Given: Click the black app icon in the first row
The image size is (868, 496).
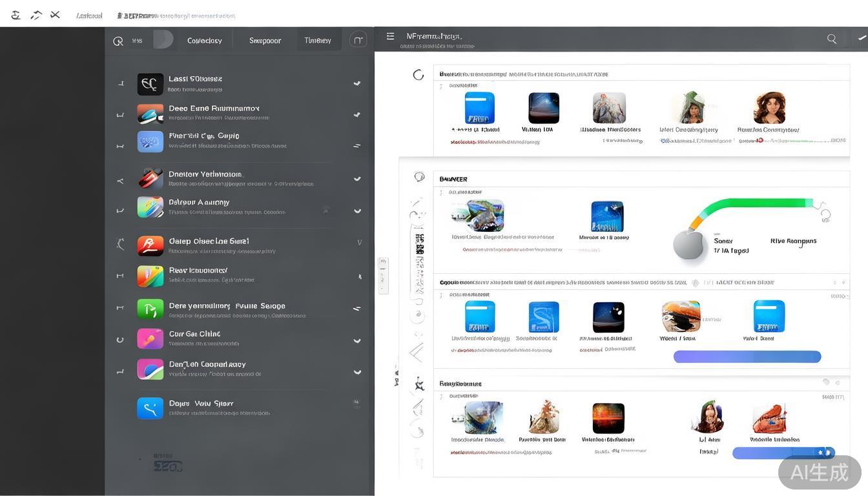Looking at the screenshot, I should 150,84.
